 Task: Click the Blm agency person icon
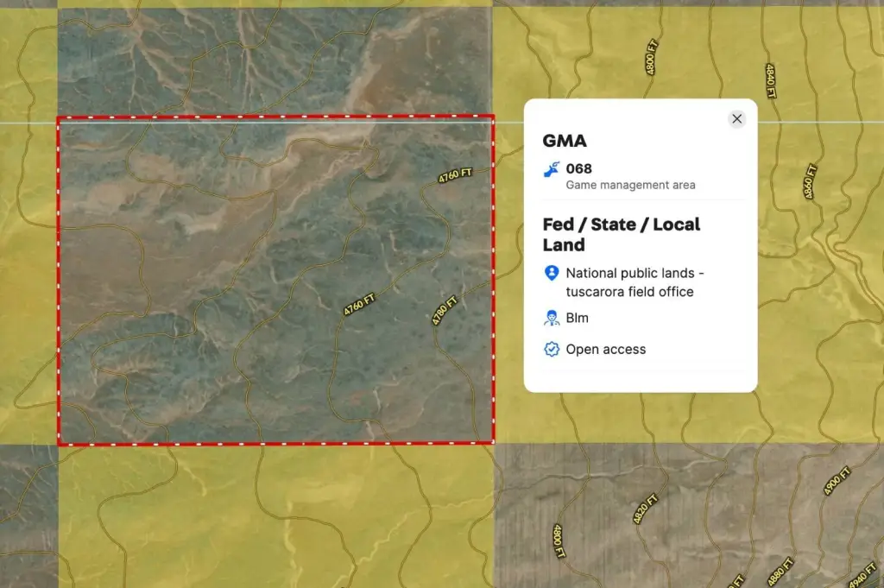point(552,319)
